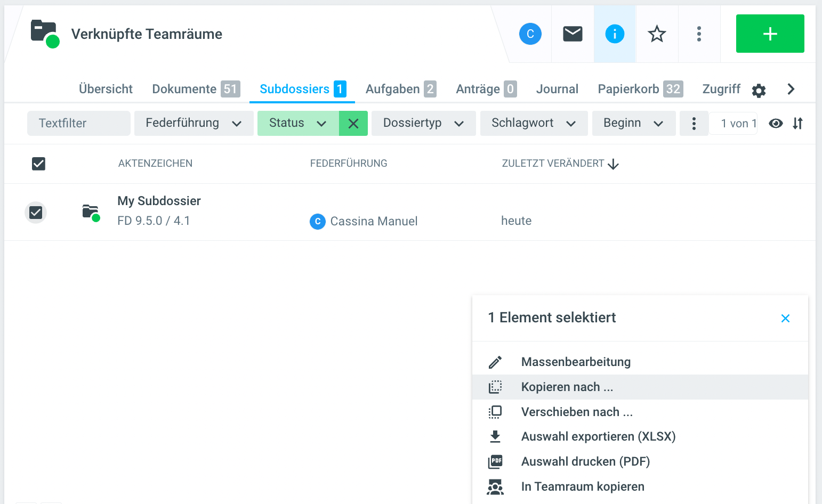Open the My Subdossier link
Viewport: 822px width, 504px height.
tap(159, 201)
